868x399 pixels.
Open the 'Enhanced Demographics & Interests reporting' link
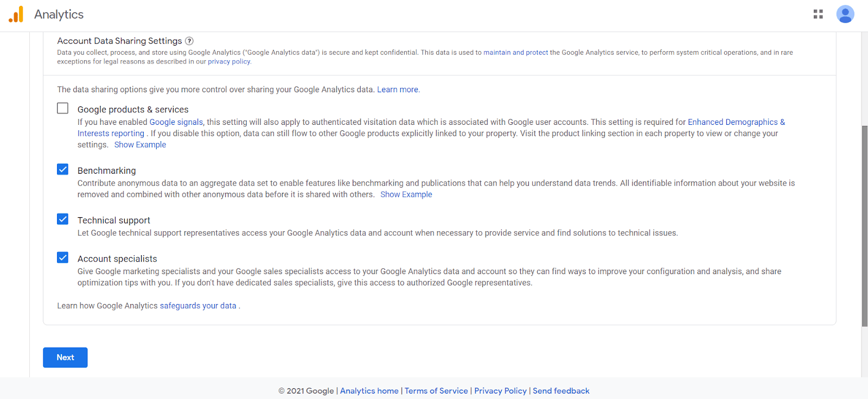point(736,122)
